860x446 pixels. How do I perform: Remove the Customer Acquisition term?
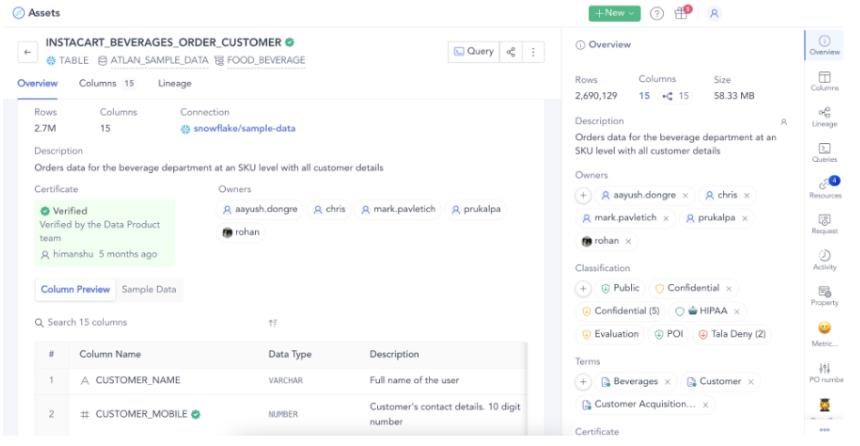[706, 405]
